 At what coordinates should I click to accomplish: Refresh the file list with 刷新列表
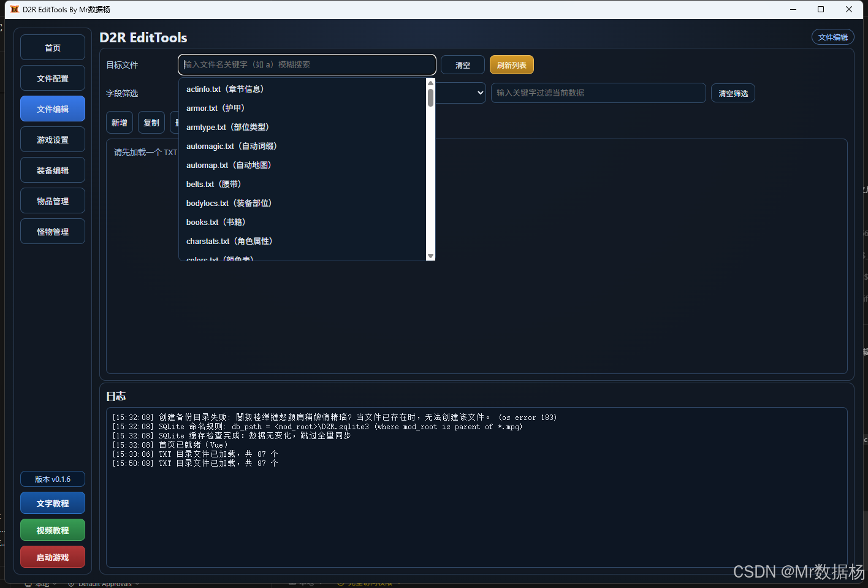pyautogui.click(x=512, y=65)
